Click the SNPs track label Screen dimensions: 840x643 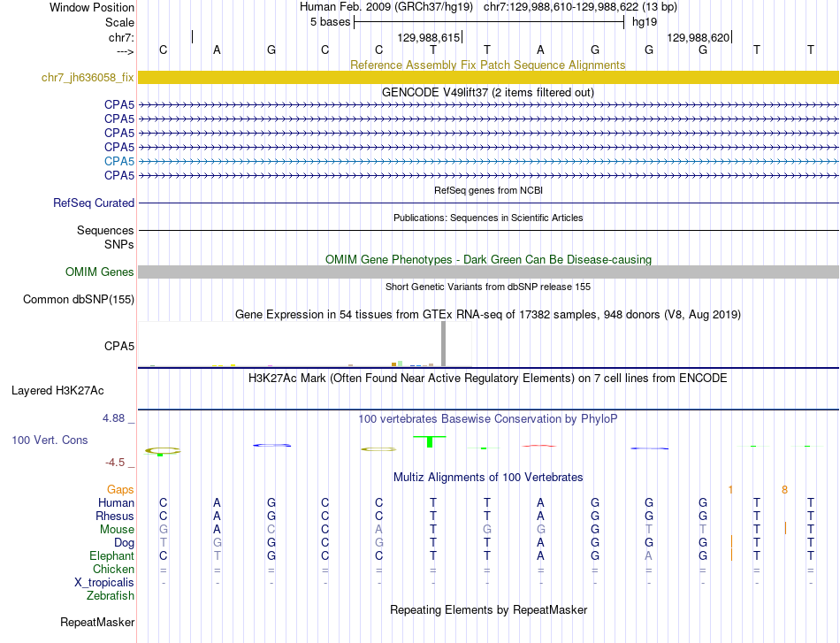(119, 244)
